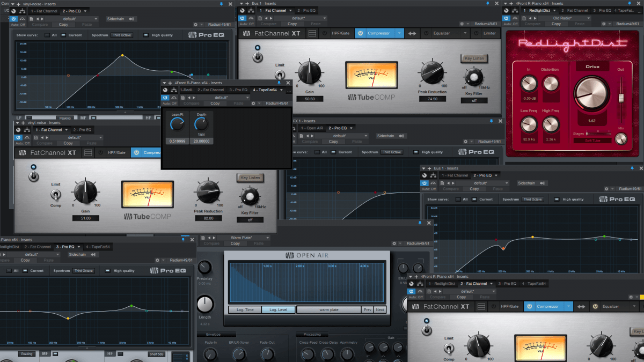Click Mix knob in RedlightDist
The width and height of the screenshot is (644, 362).
pos(621,138)
